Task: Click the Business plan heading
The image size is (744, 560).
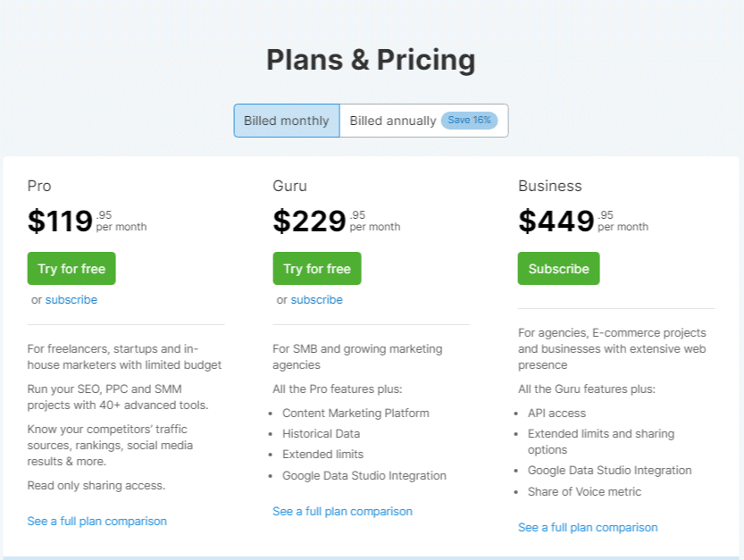Action: 549,186
